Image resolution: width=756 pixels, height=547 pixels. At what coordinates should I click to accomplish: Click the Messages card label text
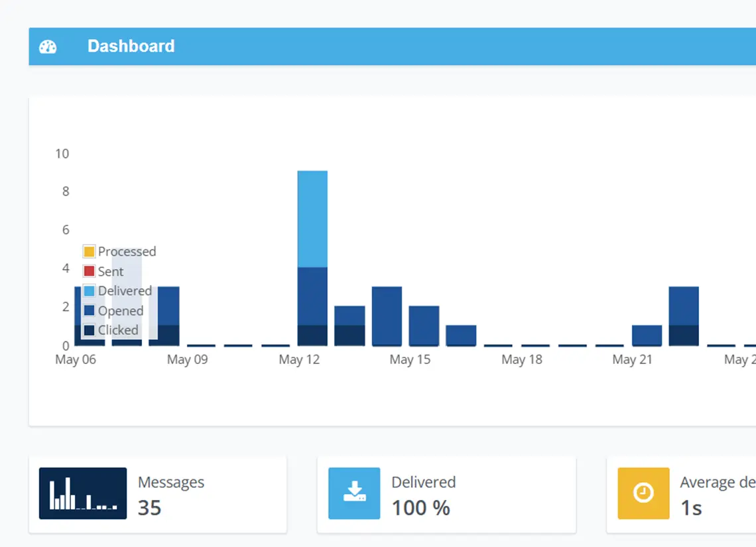tap(171, 483)
